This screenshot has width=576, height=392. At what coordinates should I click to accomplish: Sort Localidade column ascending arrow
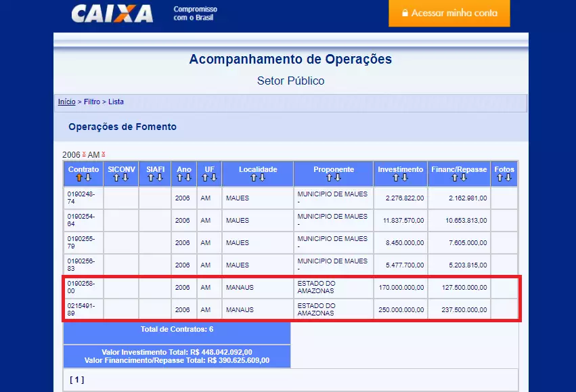click(253, 178)
